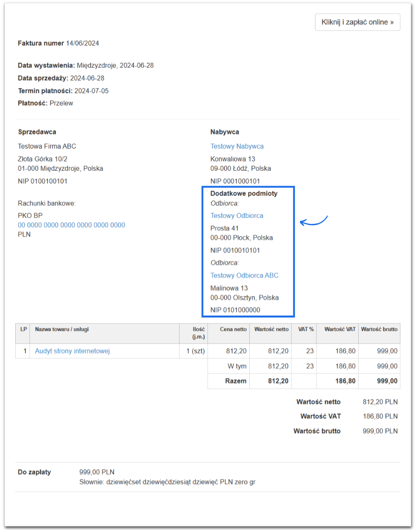Open the Testowy Nabywca buyer link
This screenshot has width=420, height=530.
[237, 146]
